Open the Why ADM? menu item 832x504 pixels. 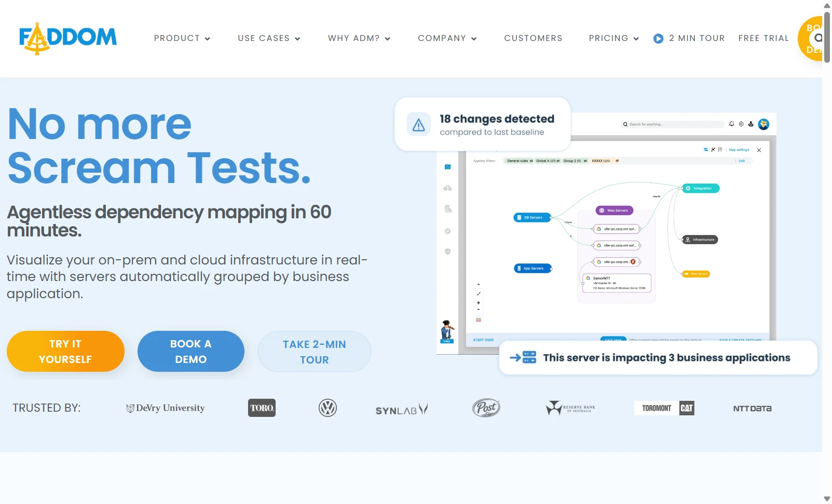(x=353, y=38)
